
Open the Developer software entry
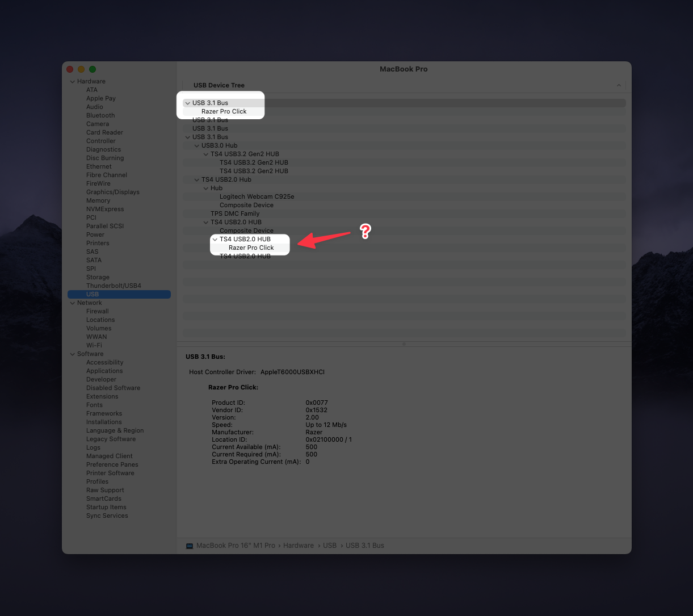pos(101,380)
